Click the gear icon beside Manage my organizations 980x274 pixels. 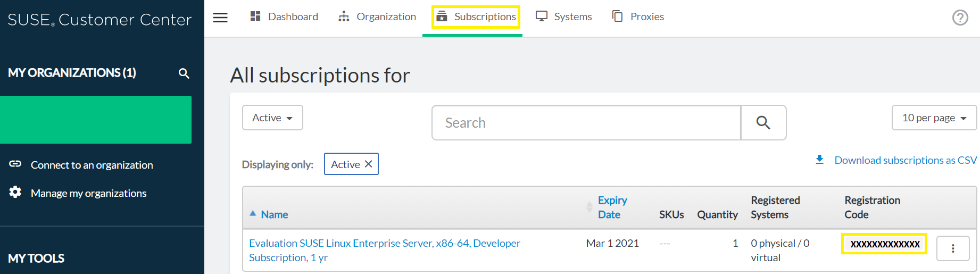(15, 192)
